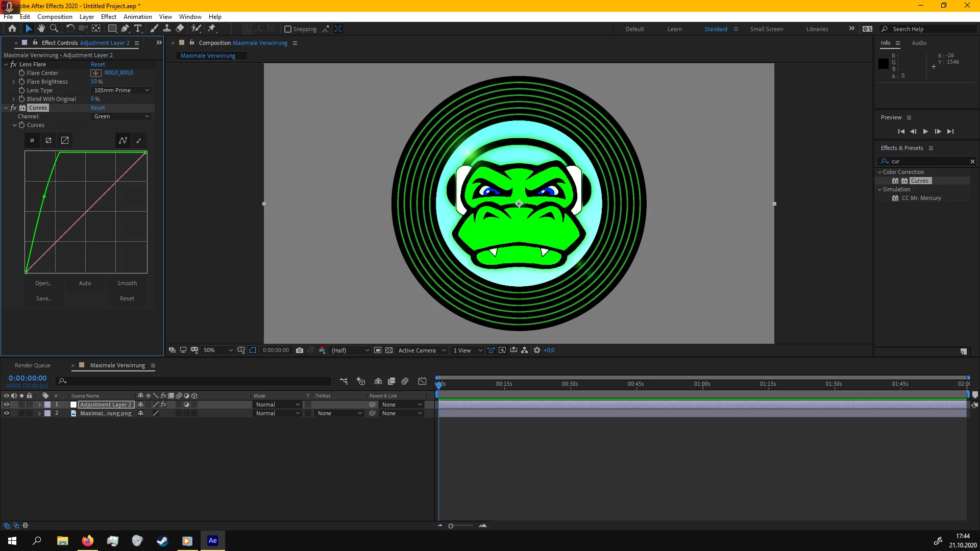980x551 pixels.
Task: Open the Animation menu
Action: [x=137, y=17]
